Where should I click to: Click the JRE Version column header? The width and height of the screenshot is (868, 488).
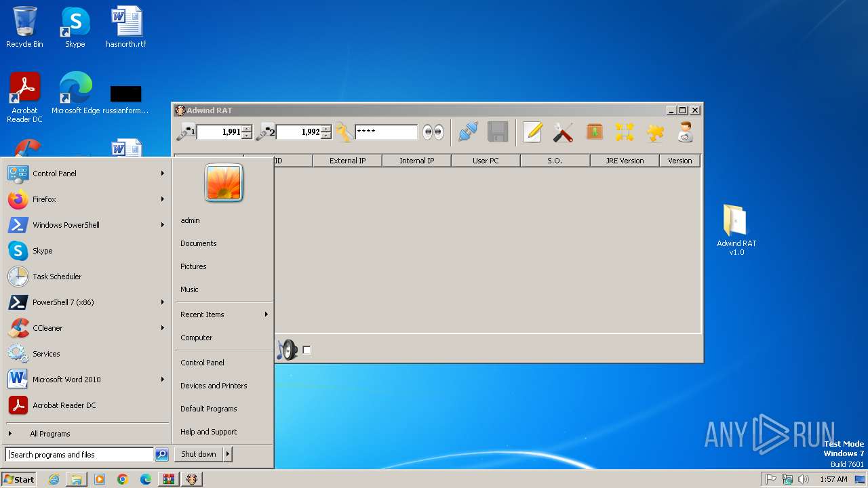coord(625,161)
